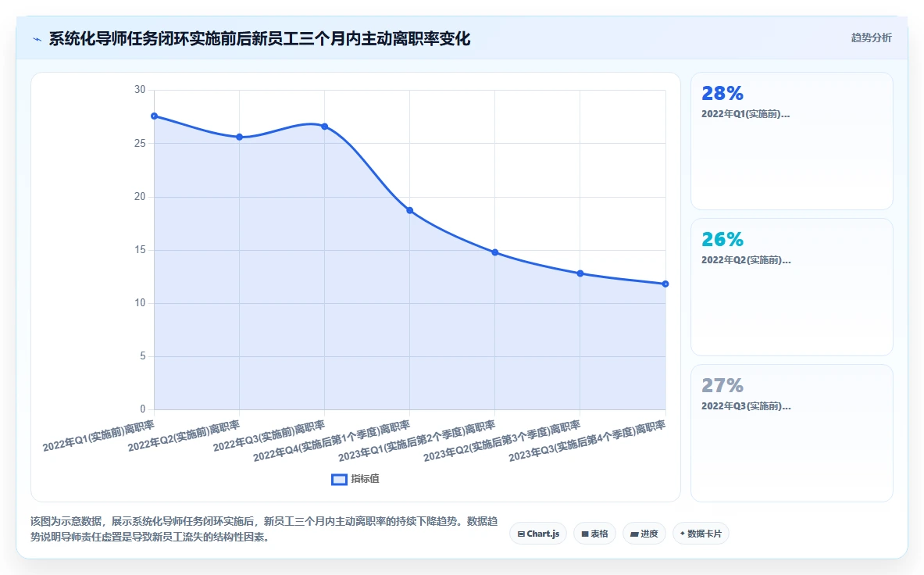Toggle the 指标值 legend color box
This screenshot has width=924, height=575.
click(339, 479)
